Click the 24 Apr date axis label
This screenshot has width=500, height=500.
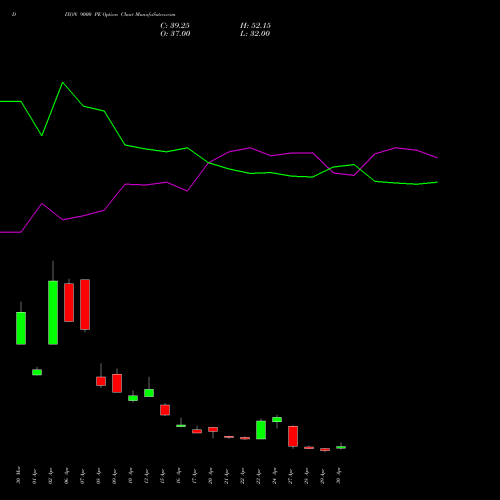pos(274,476)
